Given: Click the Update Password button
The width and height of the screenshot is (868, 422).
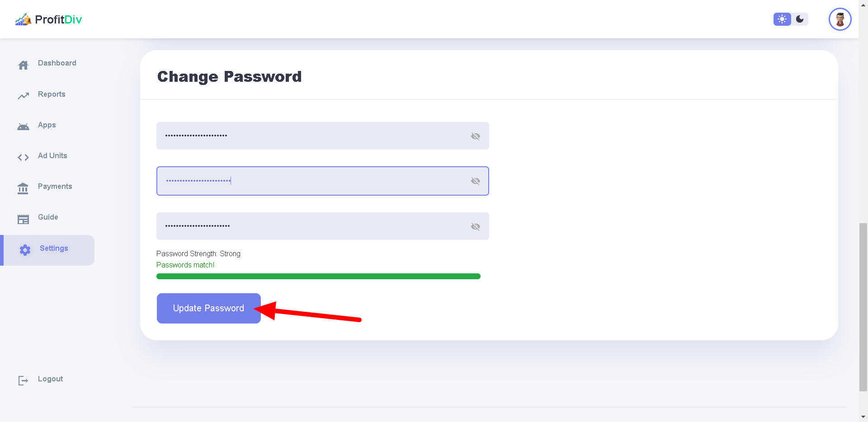Looking at the screenshot, I should pos(209,308).
